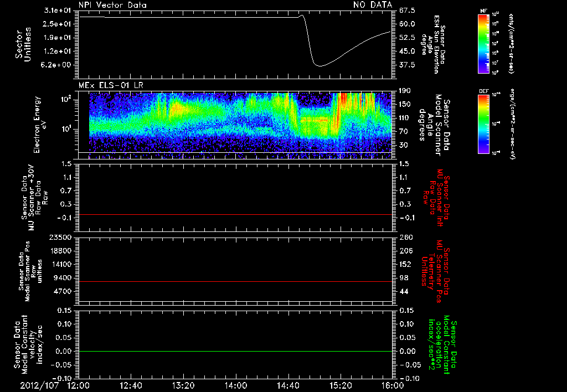The image size is (567, 392).
Task: Click the NO DATA label
Action: [373, 5]
